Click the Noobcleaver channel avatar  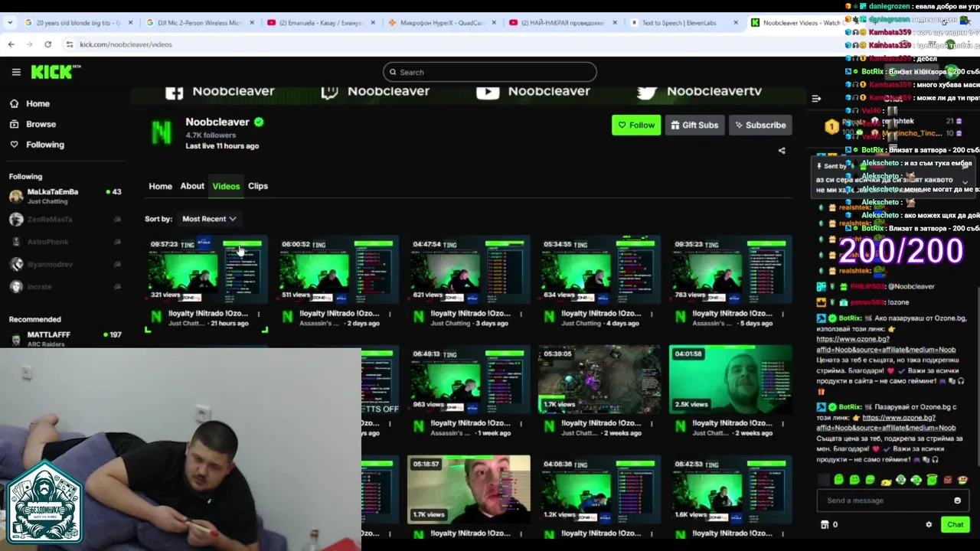(162, 132)
